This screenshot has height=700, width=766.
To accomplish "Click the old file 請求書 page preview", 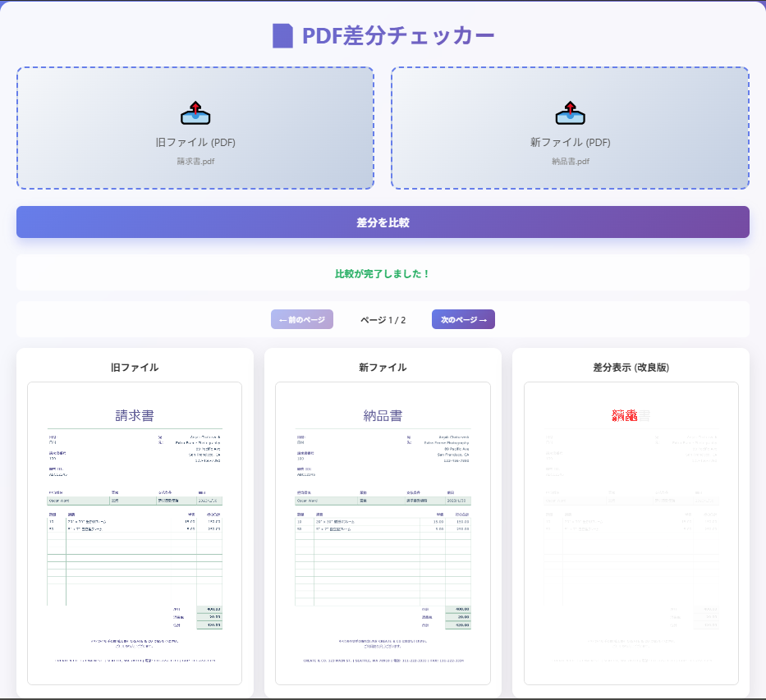I will [135, 533].
